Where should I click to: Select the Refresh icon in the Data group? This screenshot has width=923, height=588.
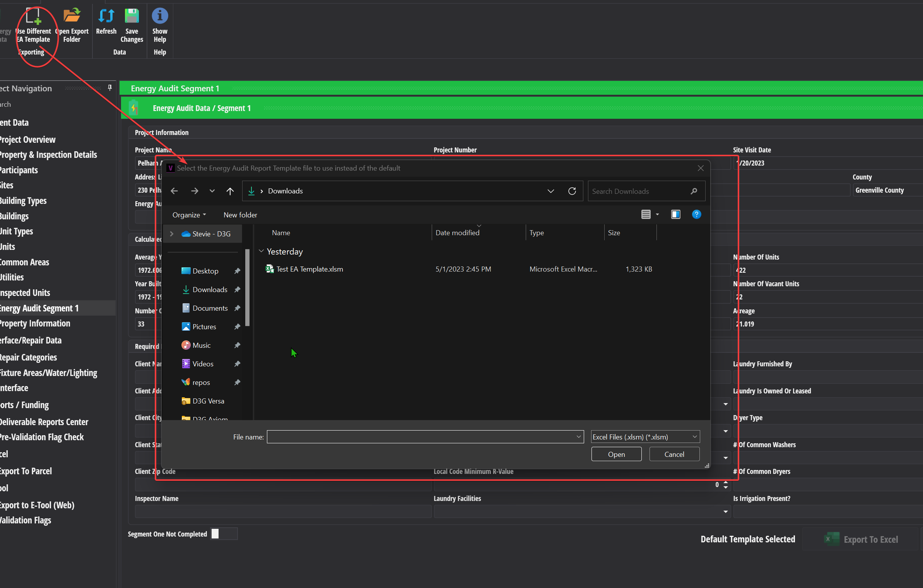tap(106, 16)
